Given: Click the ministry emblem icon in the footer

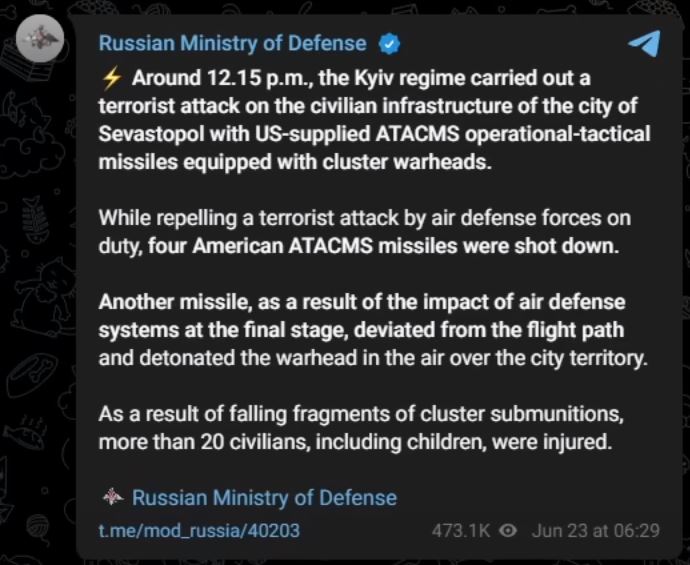Looking at the screenshot, I should [113, 497].
